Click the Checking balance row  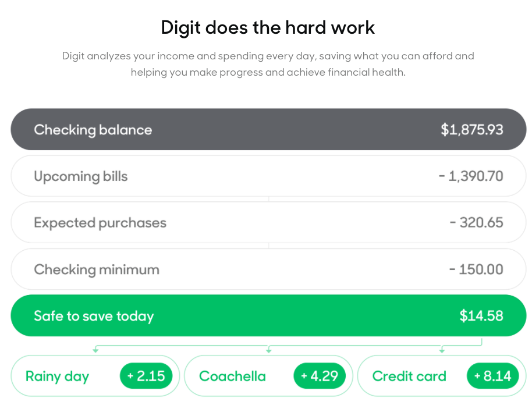pyautogui.click(x=268, y=129)
